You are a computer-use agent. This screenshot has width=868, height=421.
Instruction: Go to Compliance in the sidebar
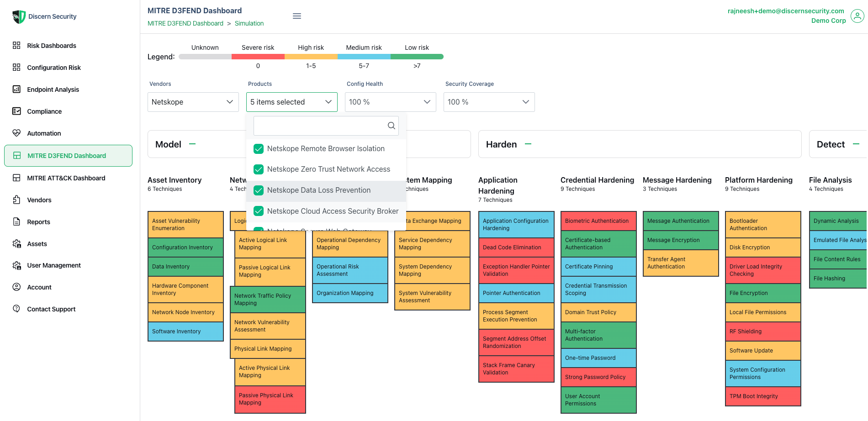pos(44,111)
